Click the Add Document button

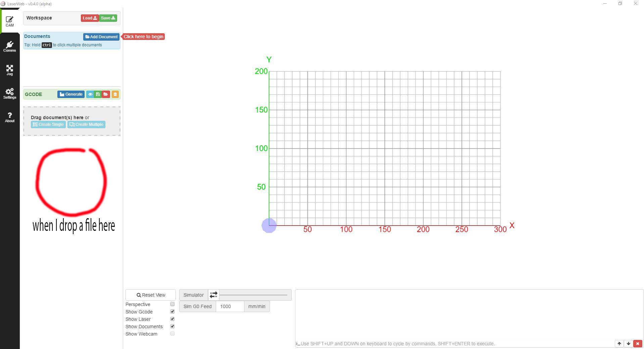click(101, 37)
